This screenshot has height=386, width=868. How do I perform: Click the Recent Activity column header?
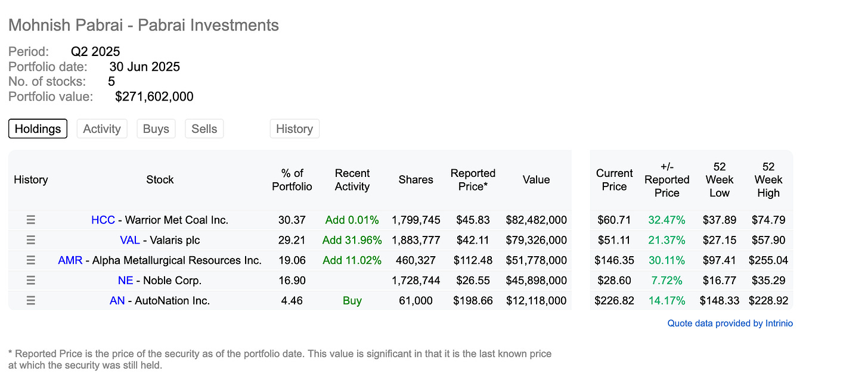point(352,180)
